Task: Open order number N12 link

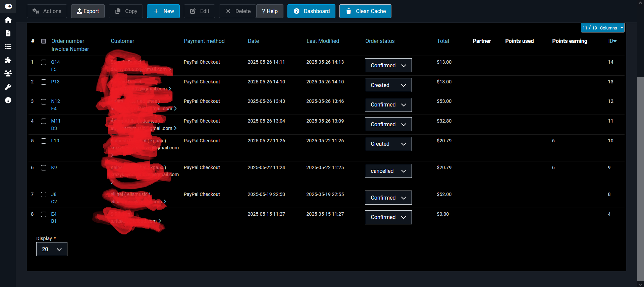Action: pyautogui.click(x=55, y=101)
